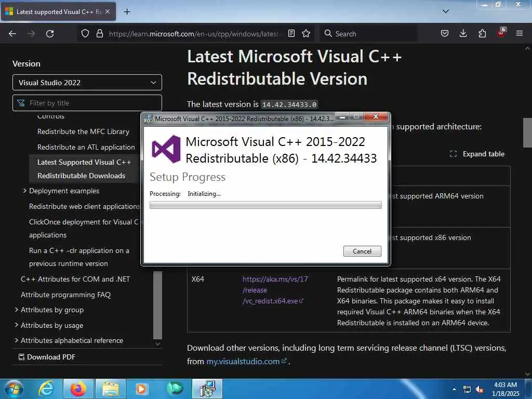Switch to Firefox in the taskbar
Screen dimensions: 532x399
click(78, 389)
